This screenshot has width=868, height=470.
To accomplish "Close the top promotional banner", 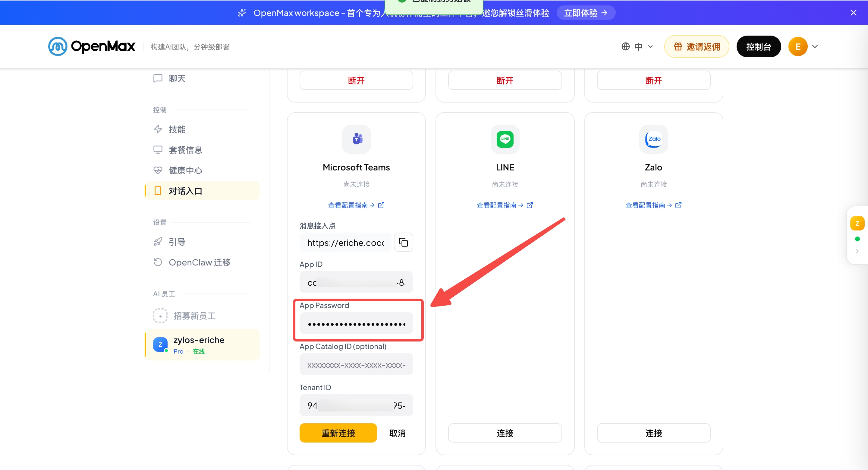I will (853, 13).
